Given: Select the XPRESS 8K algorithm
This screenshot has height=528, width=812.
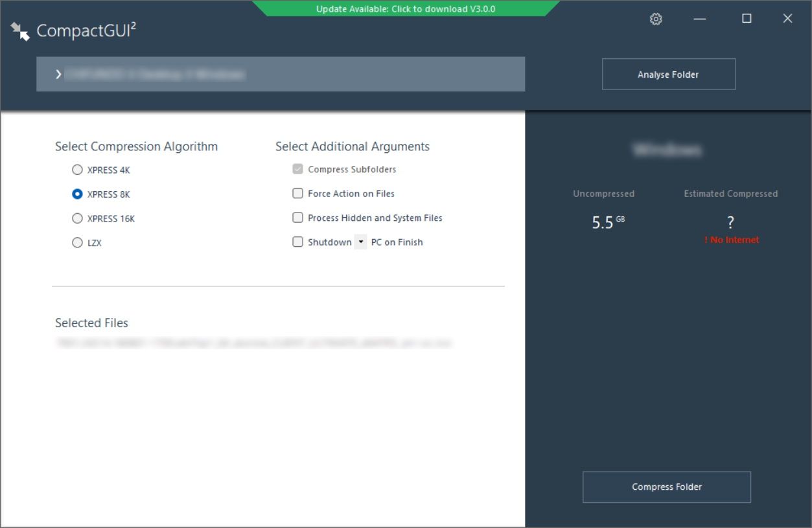Looking at the screenshot, I should [77, 194].
